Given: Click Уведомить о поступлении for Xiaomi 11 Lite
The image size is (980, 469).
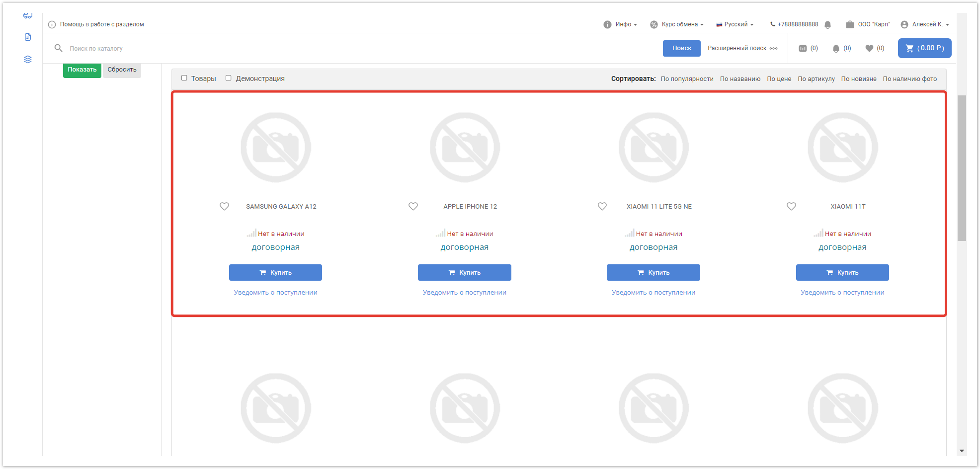Looking at the screenshot, I should coord(653,293).
